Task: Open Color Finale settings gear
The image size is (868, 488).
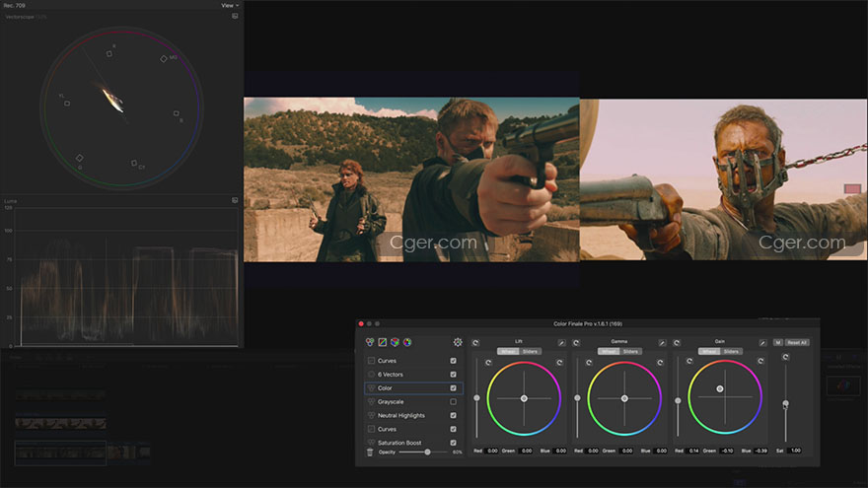Action: 458,342
